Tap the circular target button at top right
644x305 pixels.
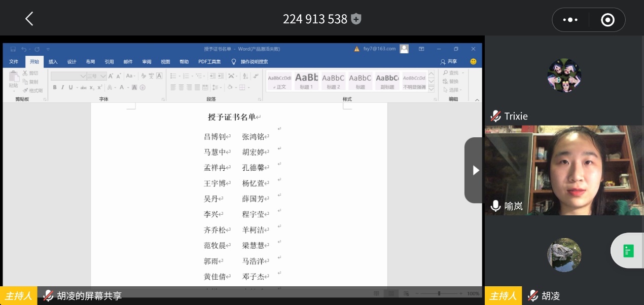[x=607, y=20]
